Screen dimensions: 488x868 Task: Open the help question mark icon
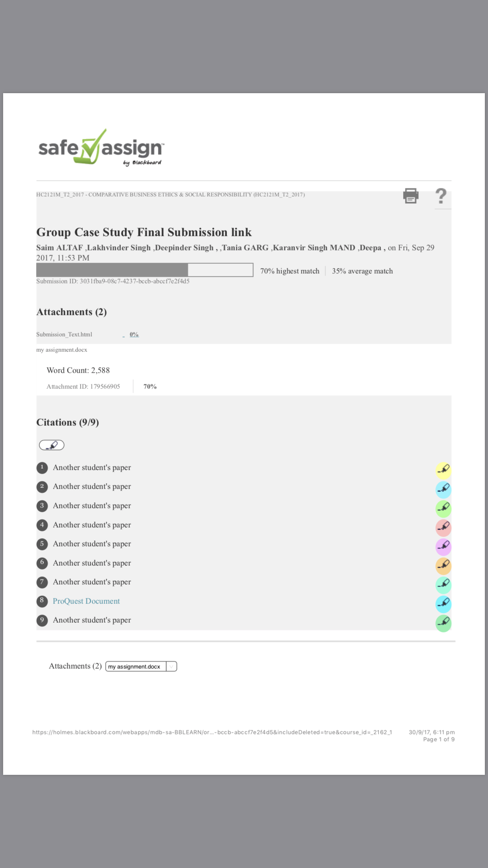pyautogui.click(x=441, y=196)
